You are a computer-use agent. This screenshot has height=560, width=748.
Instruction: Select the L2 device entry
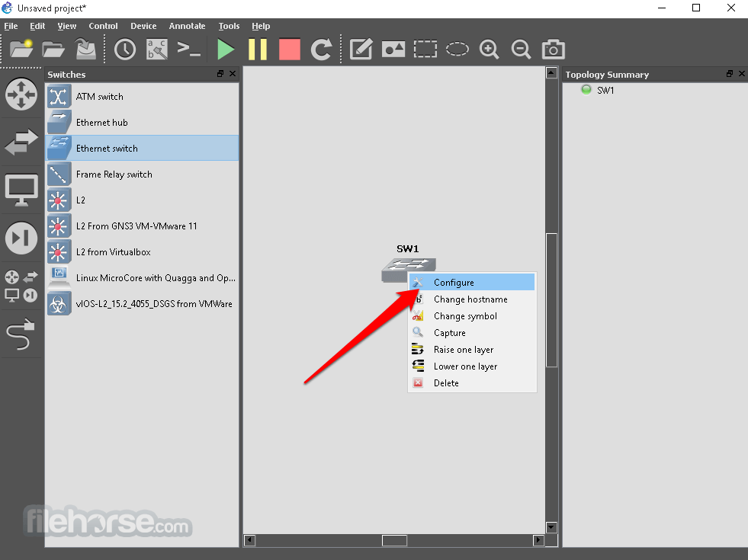tap(142, 200)
